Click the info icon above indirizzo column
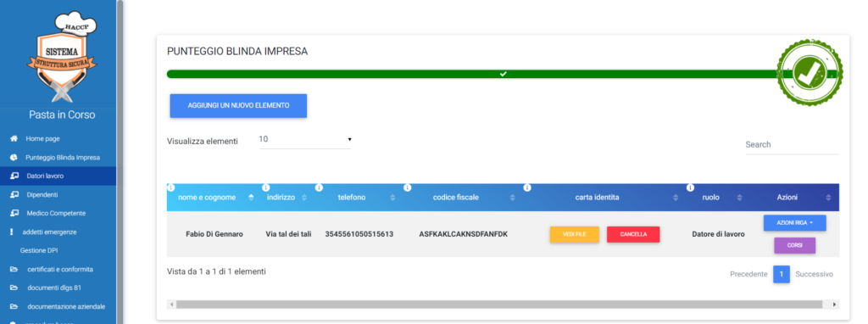Viewport: 868px width, 324px height. (265, 187)
